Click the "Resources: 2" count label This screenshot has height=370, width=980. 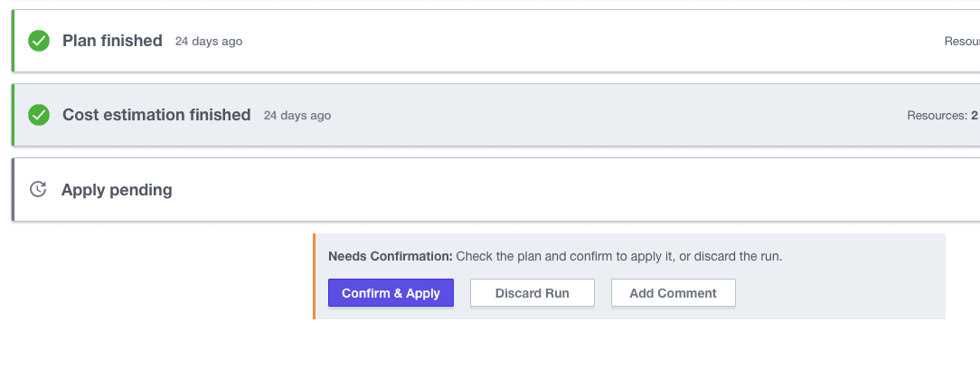[942, 116]
